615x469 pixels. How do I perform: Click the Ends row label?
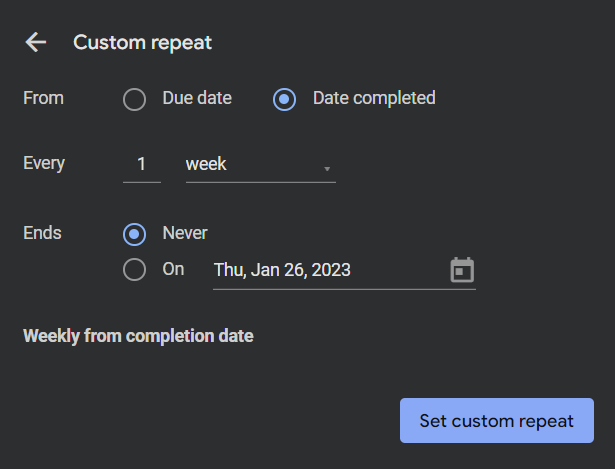(42, 233)
